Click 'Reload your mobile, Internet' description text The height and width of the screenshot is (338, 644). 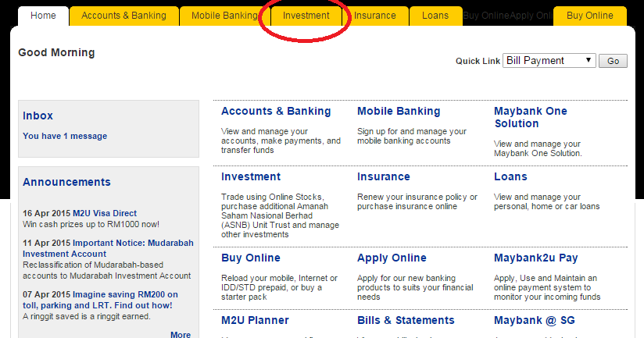click(279, 287)
